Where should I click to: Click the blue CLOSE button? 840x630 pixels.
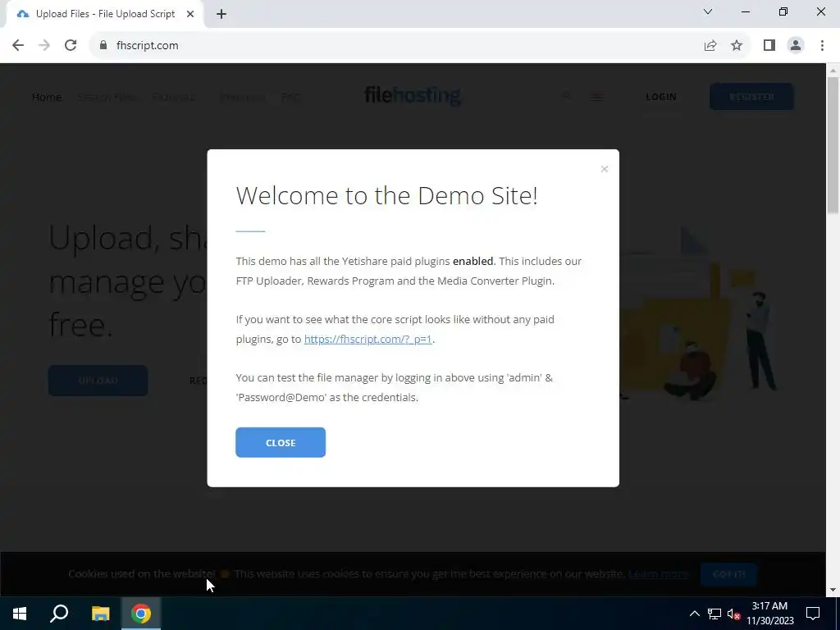(x=281, y=442)
